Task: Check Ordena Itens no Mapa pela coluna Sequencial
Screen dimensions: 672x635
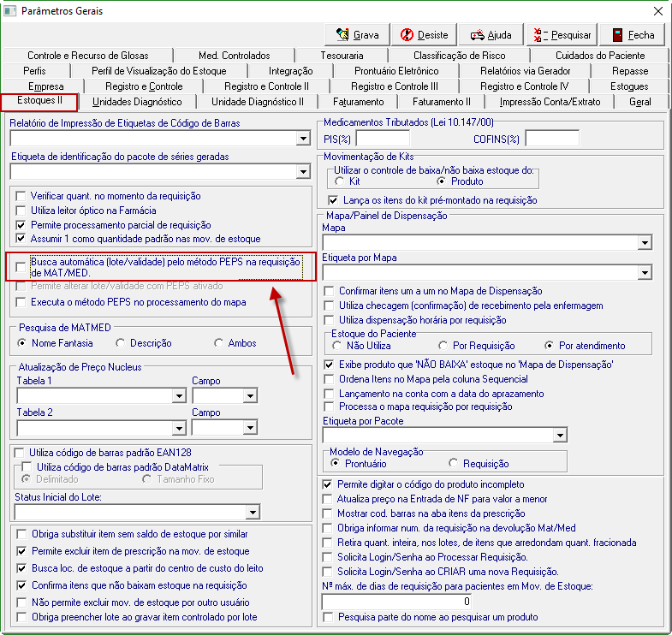Action: click(329, 379)
